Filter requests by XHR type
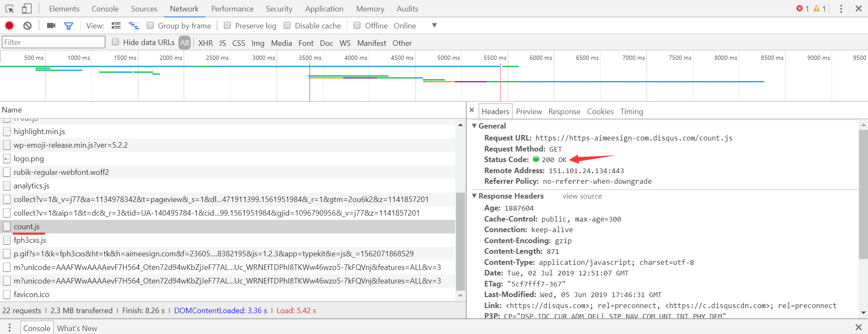This screenshot has width=868, height=334. click(206, 43)
